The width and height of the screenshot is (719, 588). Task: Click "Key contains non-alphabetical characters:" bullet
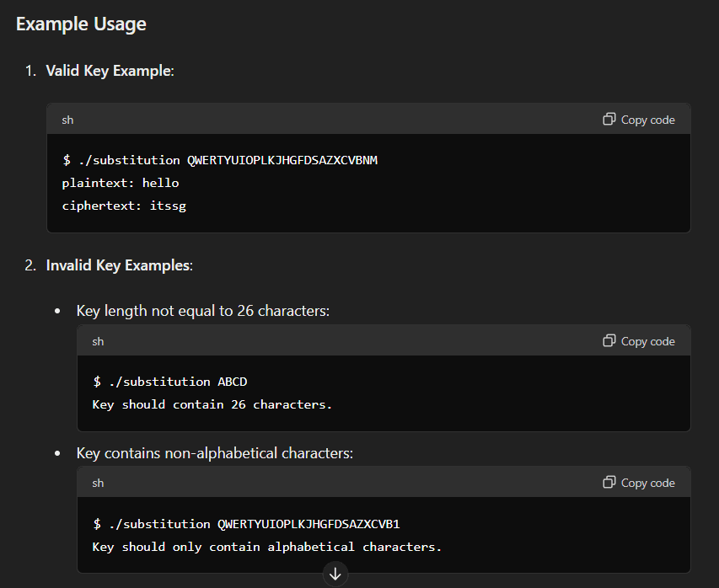215,453
